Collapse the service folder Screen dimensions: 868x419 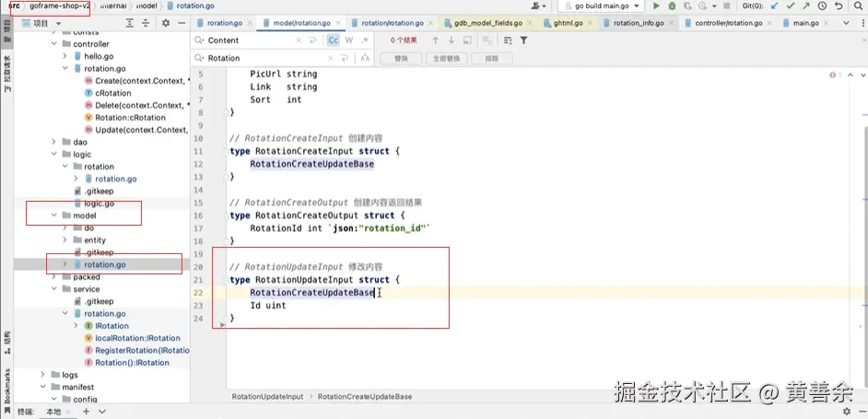(x=54, y=289)
